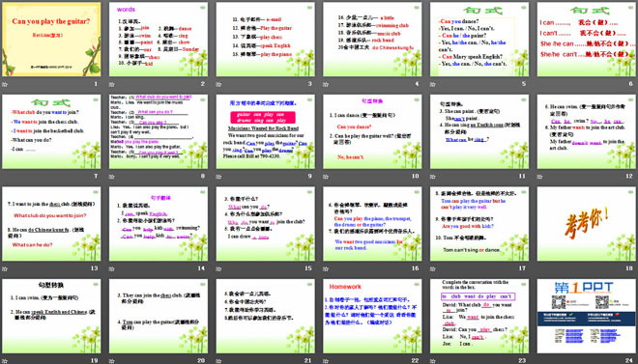Select slide 13 about joining the chess club

tap(51, 224)
